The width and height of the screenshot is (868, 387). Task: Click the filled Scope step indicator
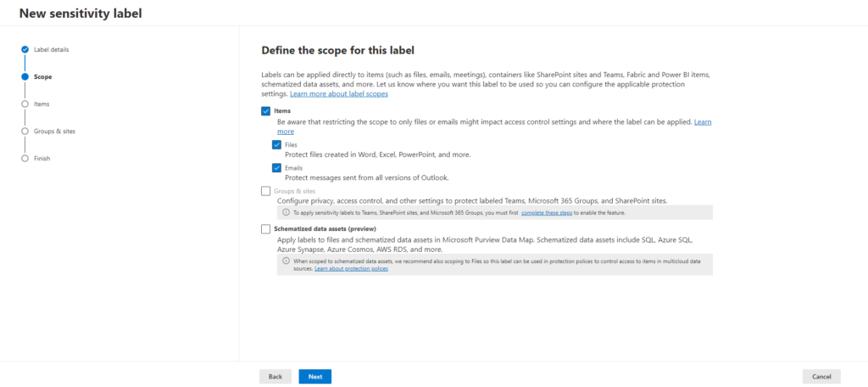25,77
